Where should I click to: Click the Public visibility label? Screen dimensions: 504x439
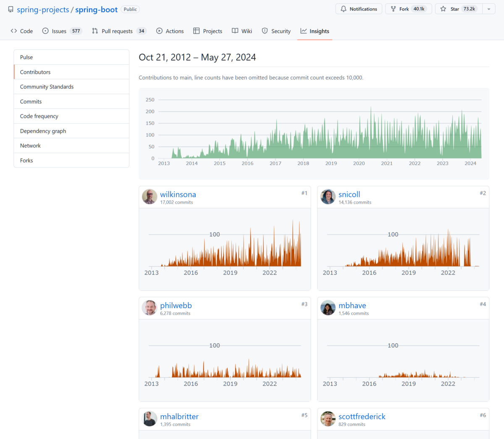coord(130,9)
